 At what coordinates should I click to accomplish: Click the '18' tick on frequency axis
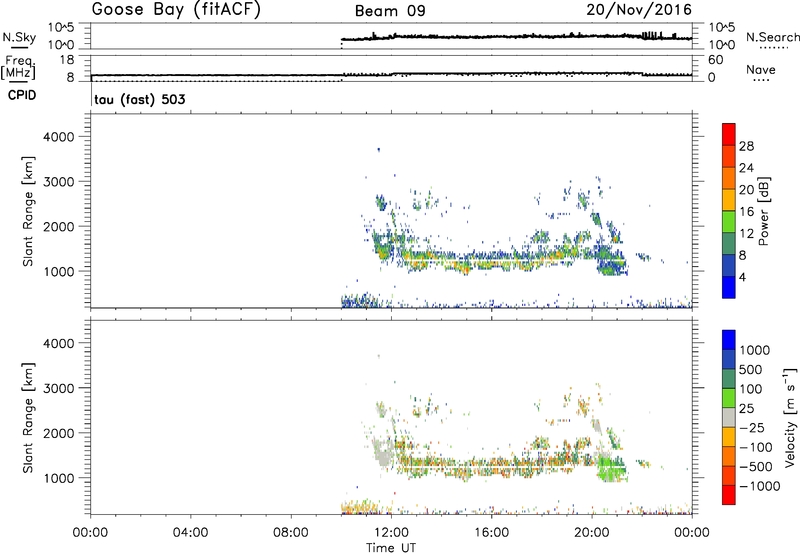[67, 60]
